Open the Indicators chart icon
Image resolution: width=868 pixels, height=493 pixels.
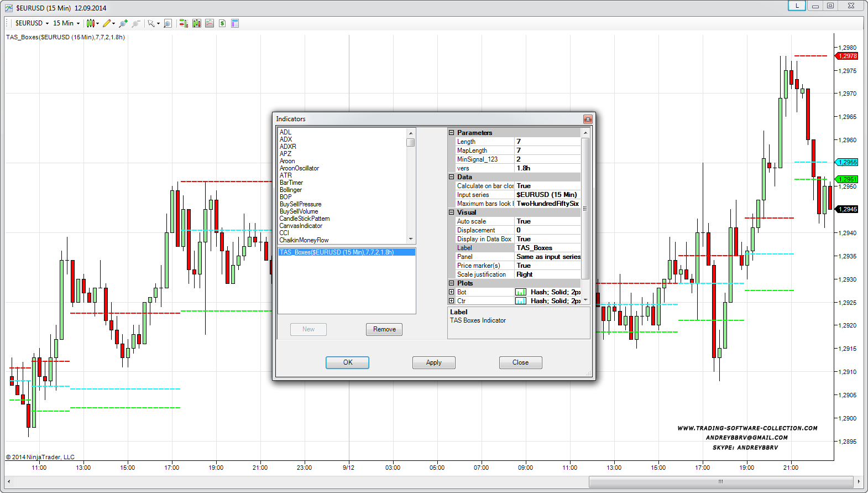[x=210, y=23]
